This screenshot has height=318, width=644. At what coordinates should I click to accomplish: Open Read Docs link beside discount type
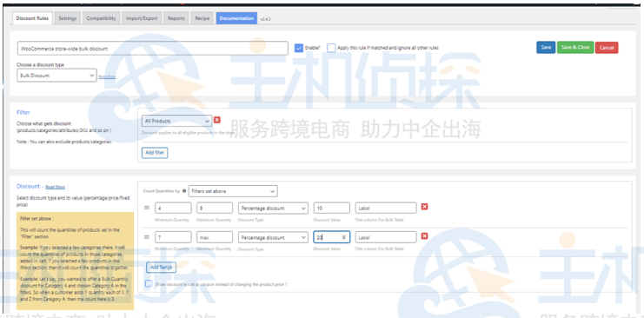pos(107,76)
